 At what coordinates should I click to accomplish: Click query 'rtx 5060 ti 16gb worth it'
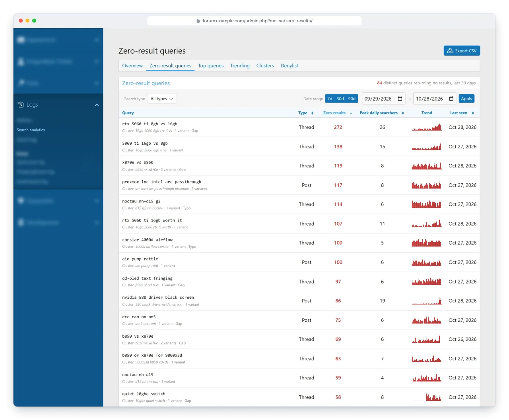pos(152,220)
